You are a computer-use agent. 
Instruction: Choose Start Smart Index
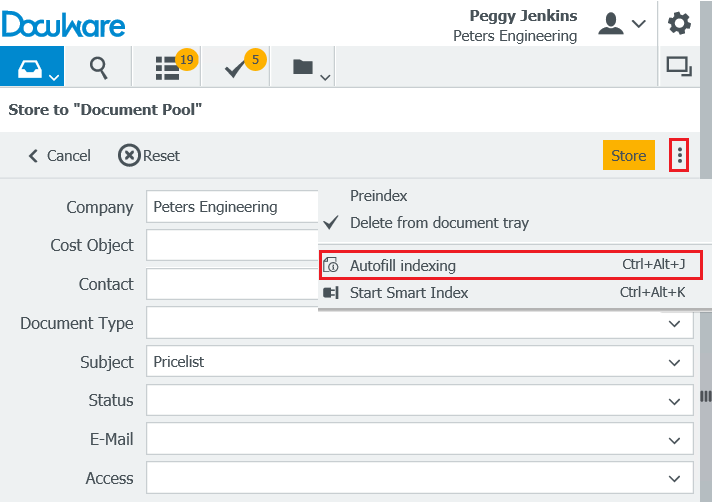(x=408, y=293)
